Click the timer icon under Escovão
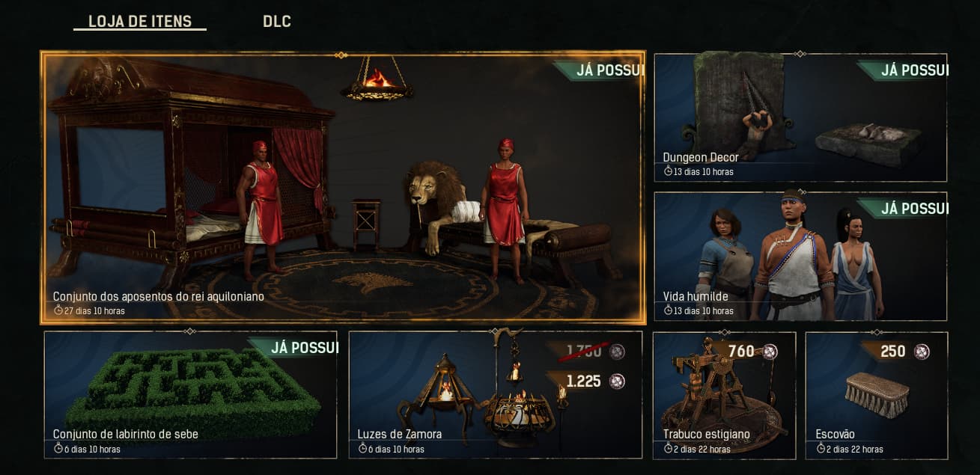 pos(821,449)
